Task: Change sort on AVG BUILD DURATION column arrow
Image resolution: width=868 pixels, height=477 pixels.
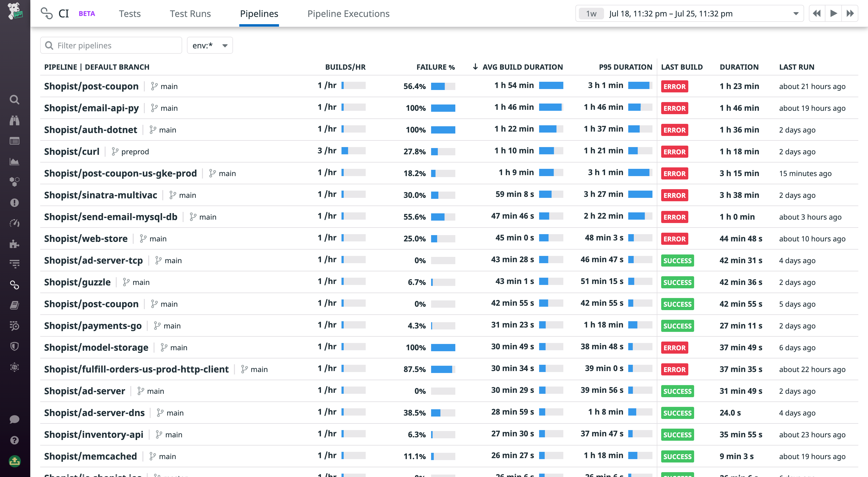Action: click(x=475, y=67)
